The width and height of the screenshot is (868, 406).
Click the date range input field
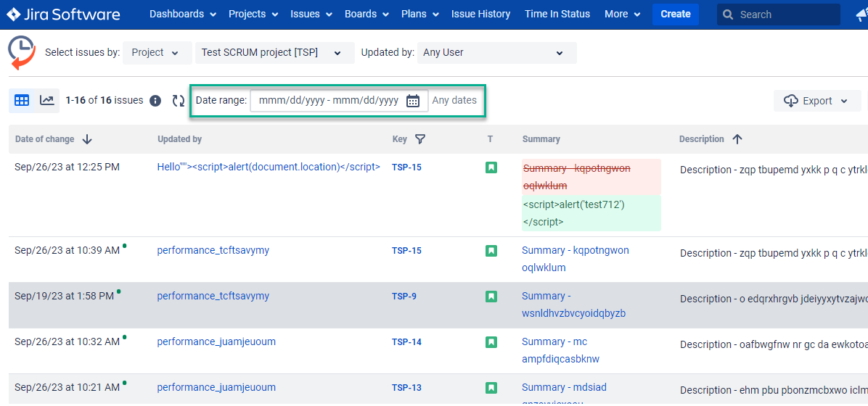(x=328, y=101)
